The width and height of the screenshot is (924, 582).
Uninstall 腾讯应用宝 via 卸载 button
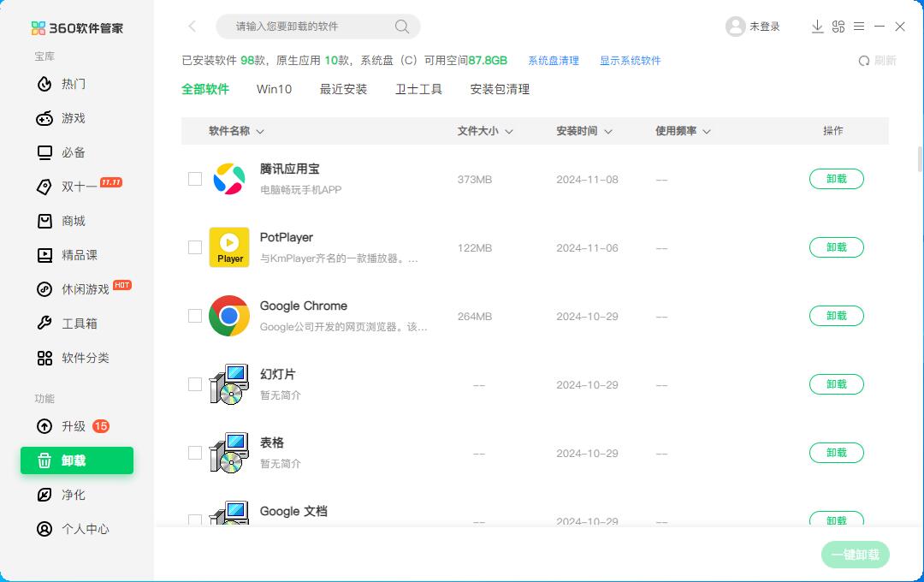836,179
